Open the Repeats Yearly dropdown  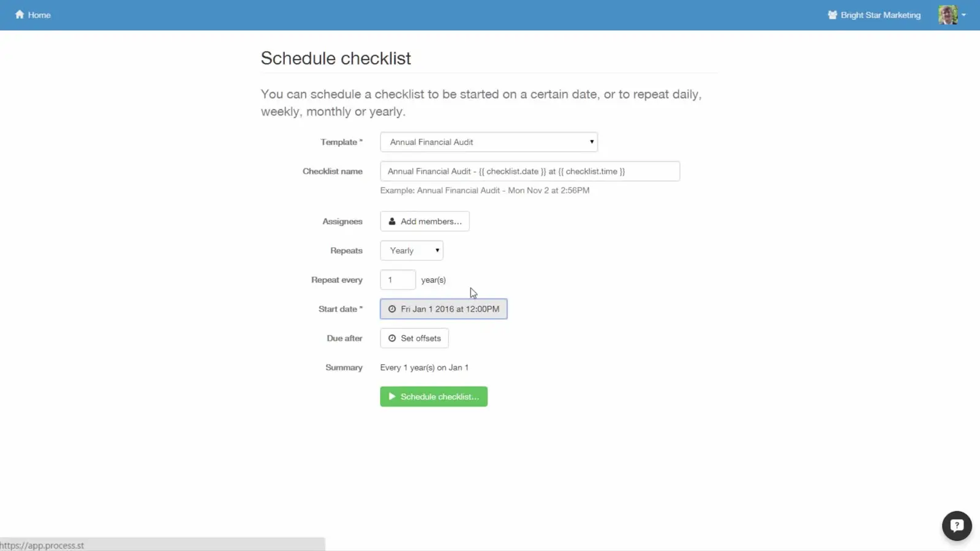(412, 250)
